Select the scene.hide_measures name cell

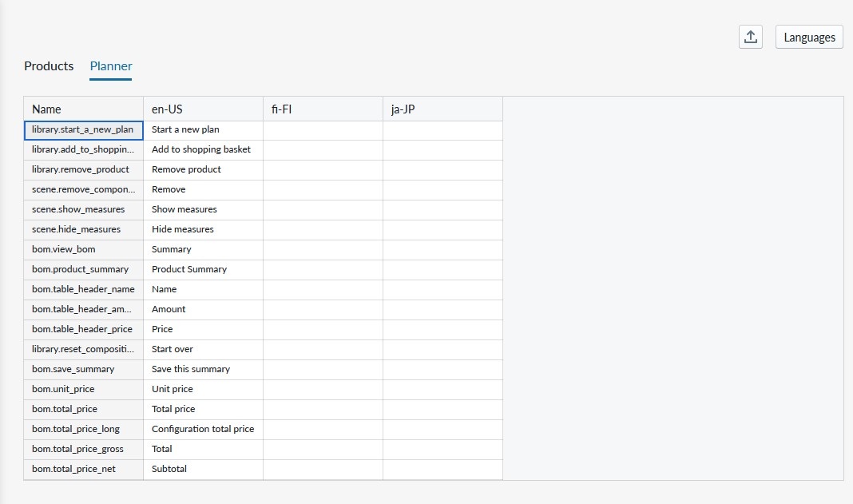tap(84, 230)
